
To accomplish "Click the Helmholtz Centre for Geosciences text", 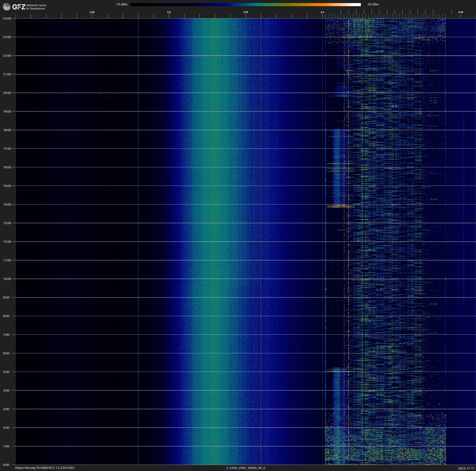I will 36,7.
